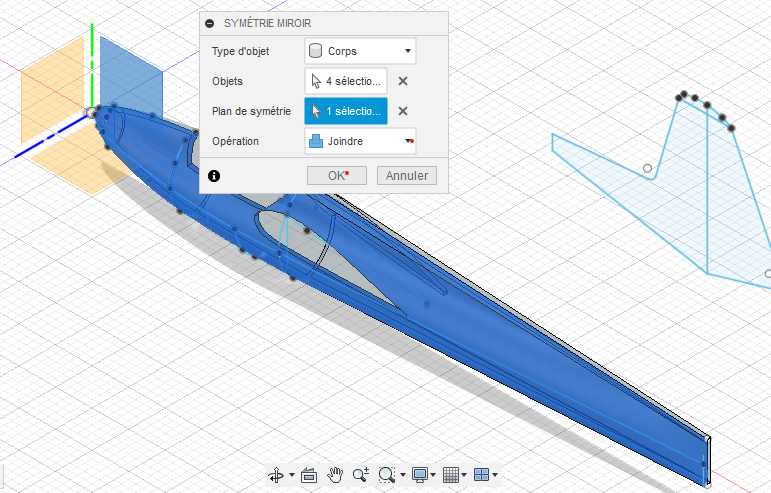The width and height of the screenshot is (771, 493).
Task: Open Grid and Snaps settings icon
Action: 450,475
